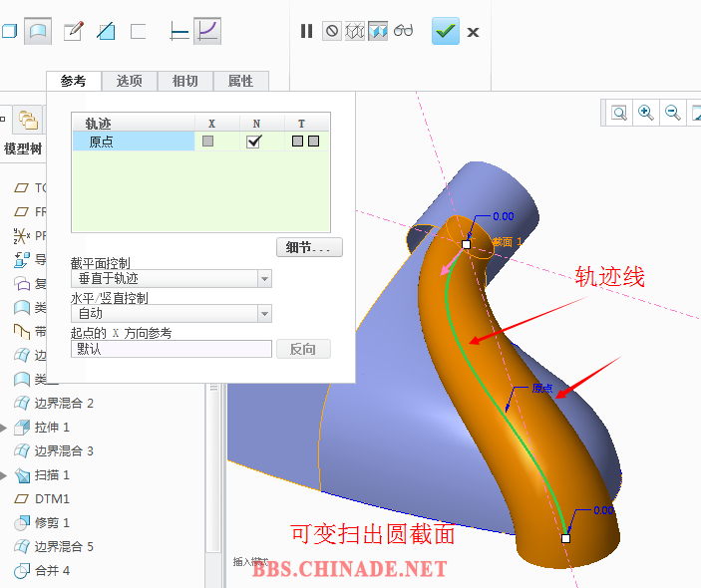The height and width of the screenshot is (588, 701).
Task: Expand the 拉伸 1 tree node
Action: pyautogui.click(x=4, y=427)
